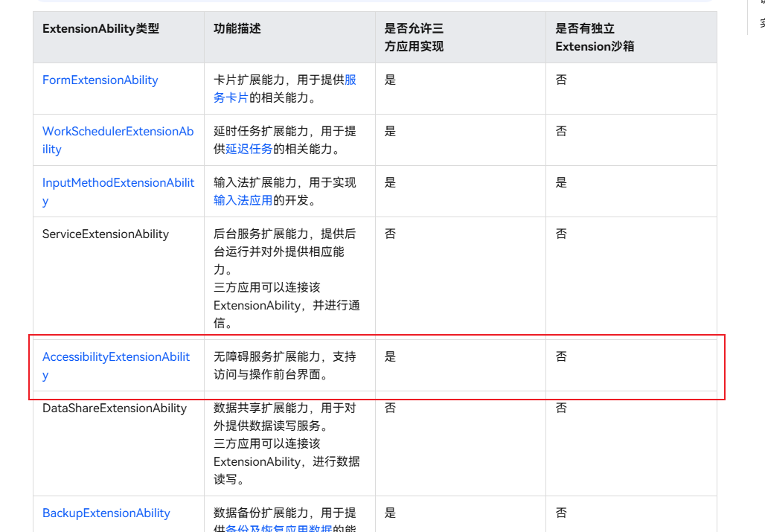Open the BackupExtensionAbility link
Viewport: 765px width, 532px height.
106,513
